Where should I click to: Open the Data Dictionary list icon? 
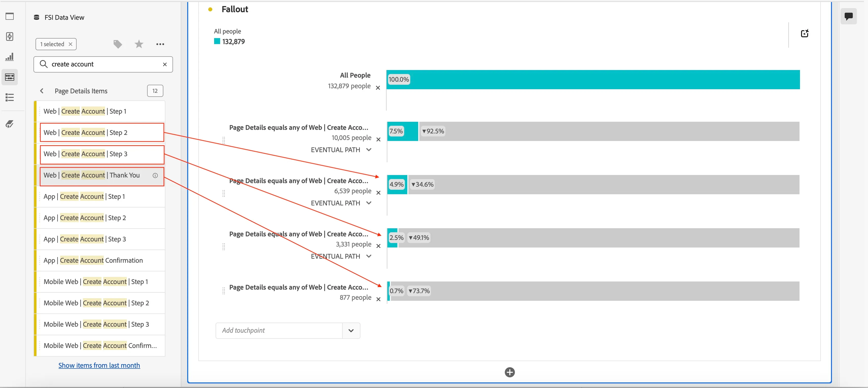click(10, 97)
